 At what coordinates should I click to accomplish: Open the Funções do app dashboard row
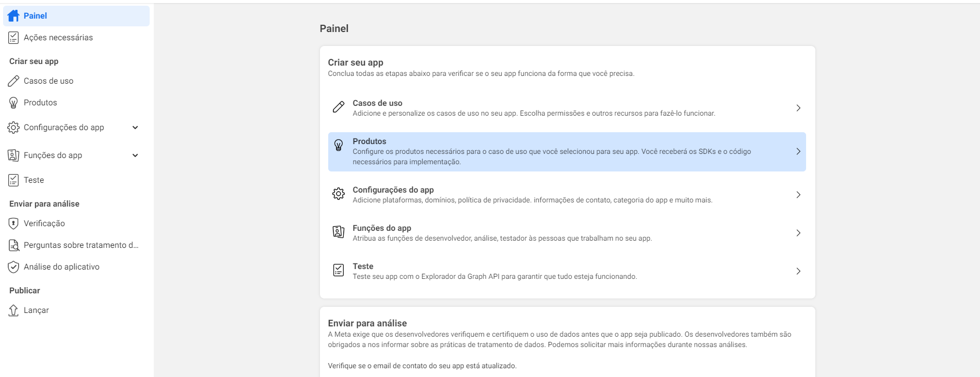point(567,232)
